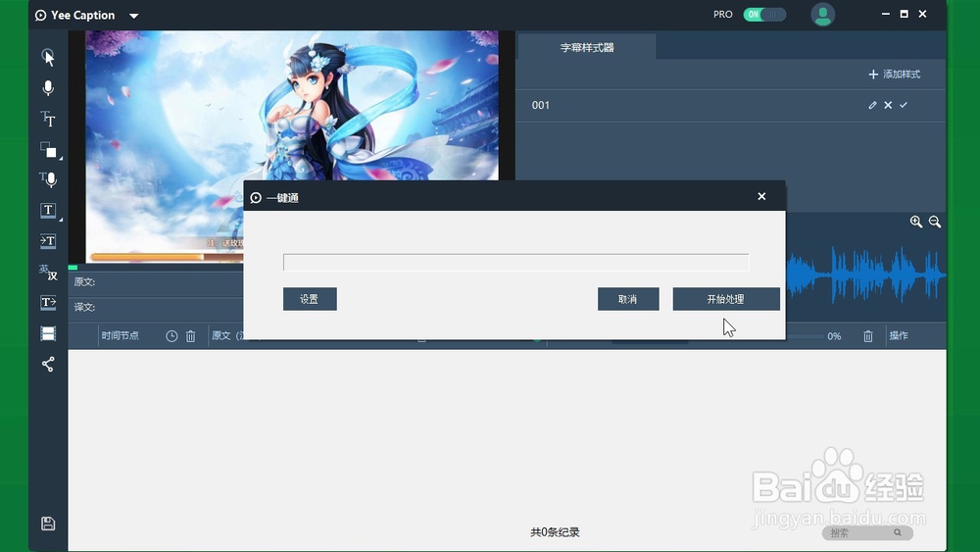Click trash icon next to clock icon
The width and height of the screenshot is (980, 552).
point(191,336)
